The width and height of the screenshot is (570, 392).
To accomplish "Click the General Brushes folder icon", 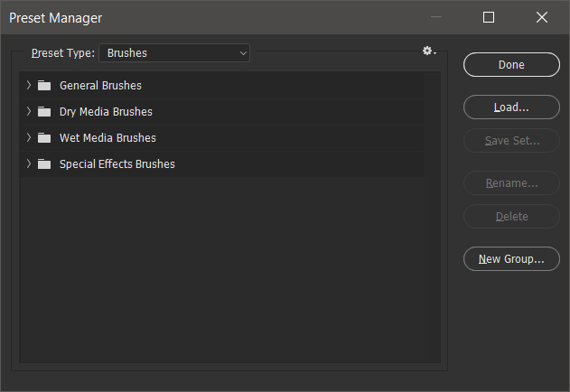I will point(44,86).
